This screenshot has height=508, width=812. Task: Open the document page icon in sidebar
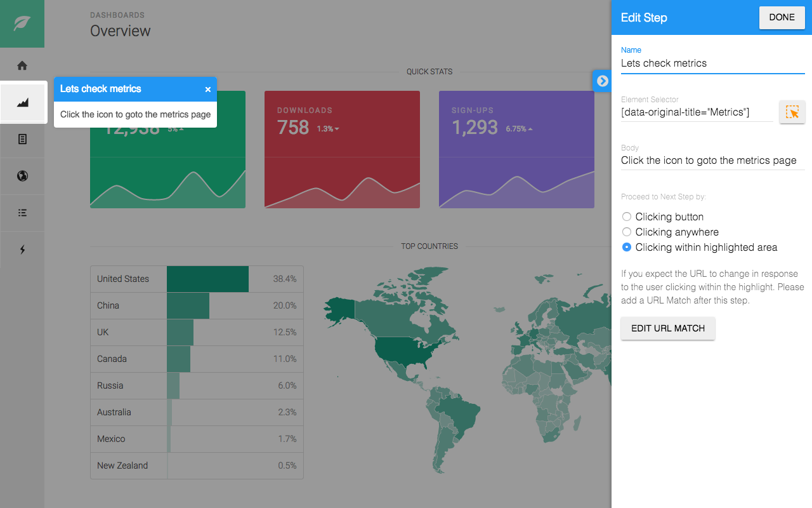22,139
